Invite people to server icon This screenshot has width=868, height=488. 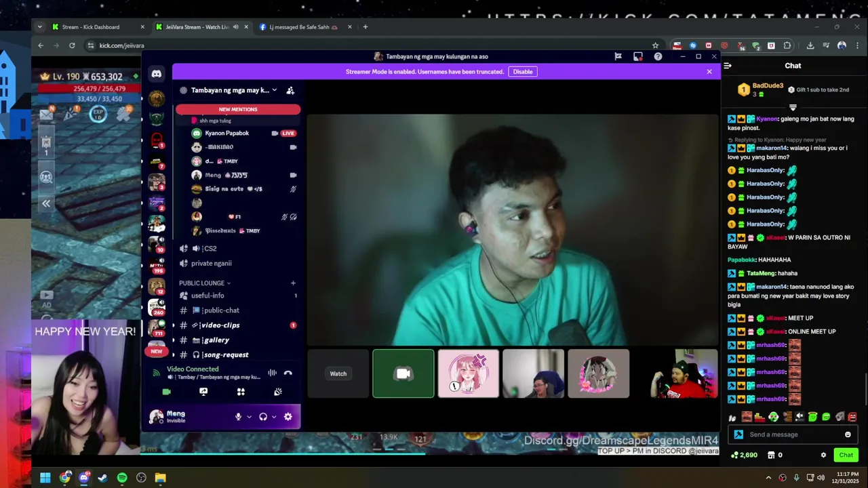coord(290,90)
